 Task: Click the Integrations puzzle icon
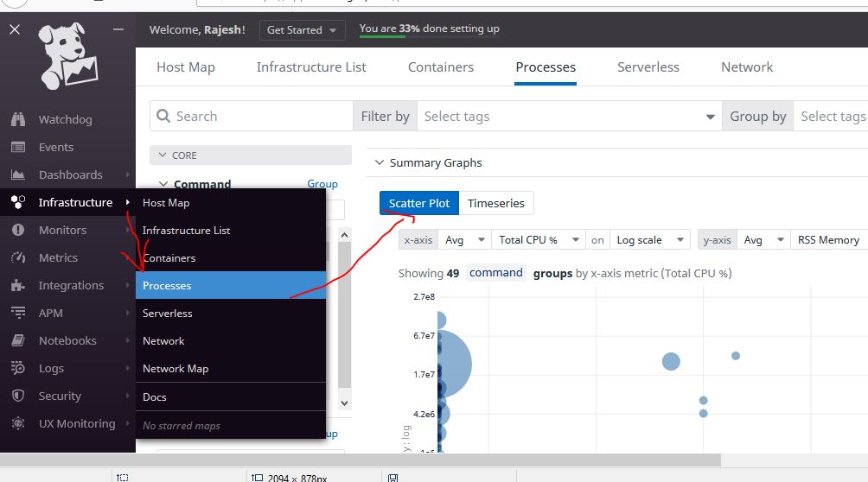[18, 286]
